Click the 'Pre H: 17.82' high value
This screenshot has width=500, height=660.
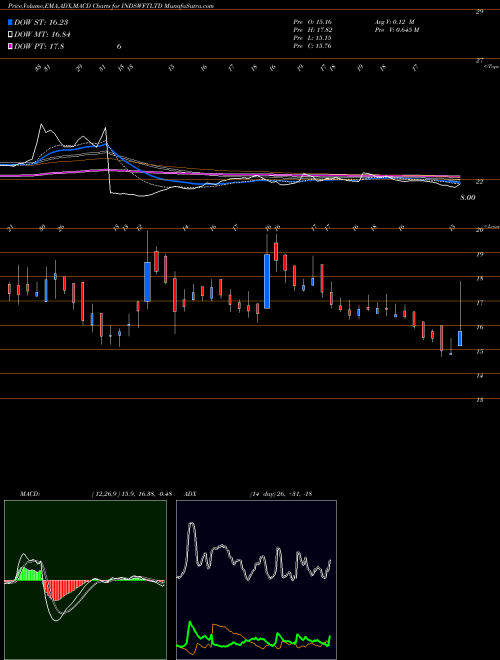(313, 30)
